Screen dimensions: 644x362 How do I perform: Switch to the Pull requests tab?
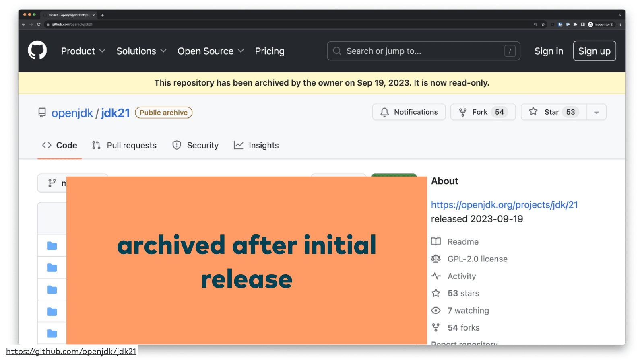coord(124,146)
